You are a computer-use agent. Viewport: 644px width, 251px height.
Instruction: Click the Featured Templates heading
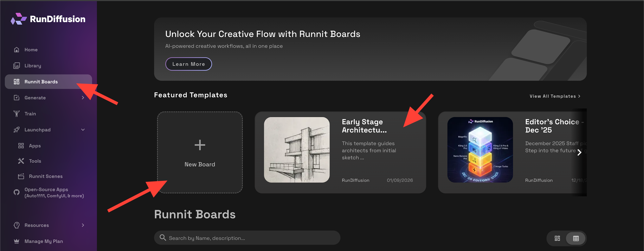191,95
